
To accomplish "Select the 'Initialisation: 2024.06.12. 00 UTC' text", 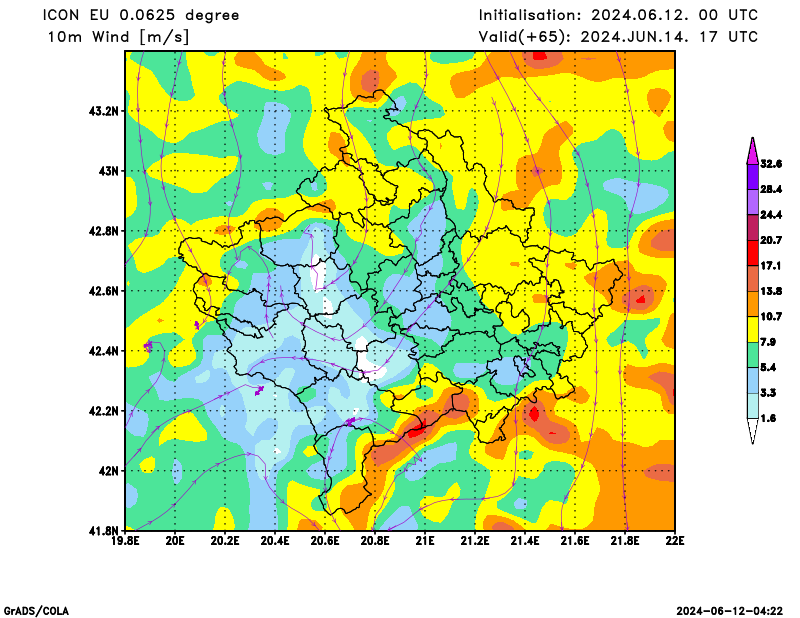I will [618, 15].
